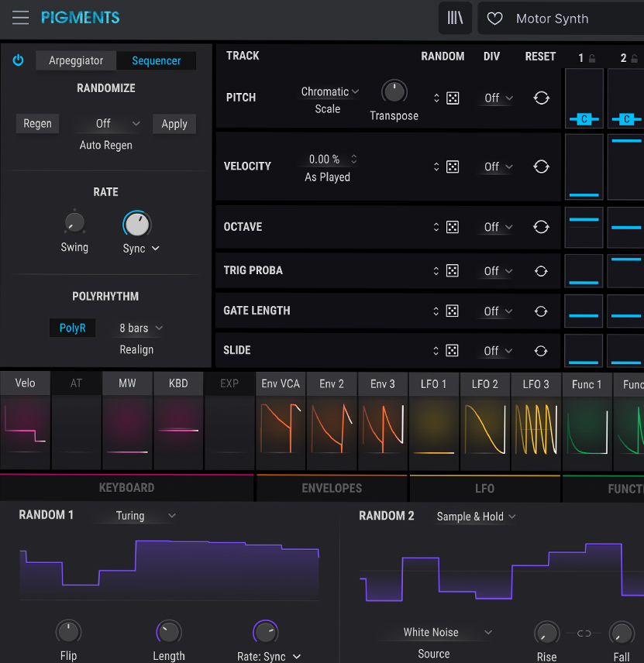Click the Rate Sync knob

point(137,224)
